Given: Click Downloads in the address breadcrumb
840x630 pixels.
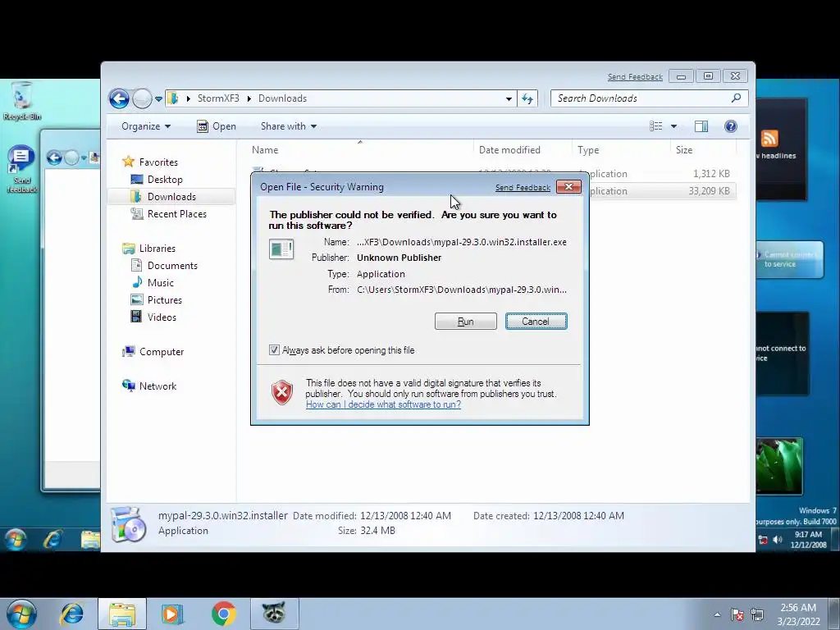Looking at the screenshot, I should [x=282, y=98].
